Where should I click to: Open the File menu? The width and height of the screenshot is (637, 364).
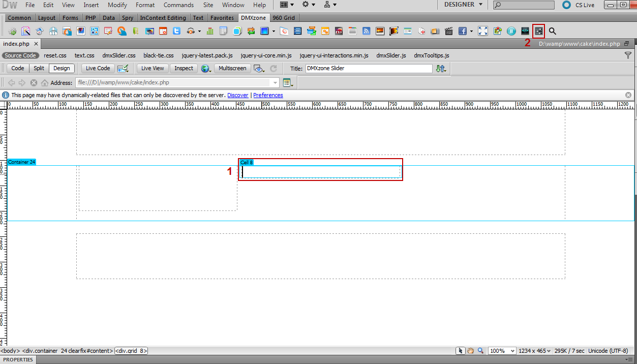click(30, 5)
